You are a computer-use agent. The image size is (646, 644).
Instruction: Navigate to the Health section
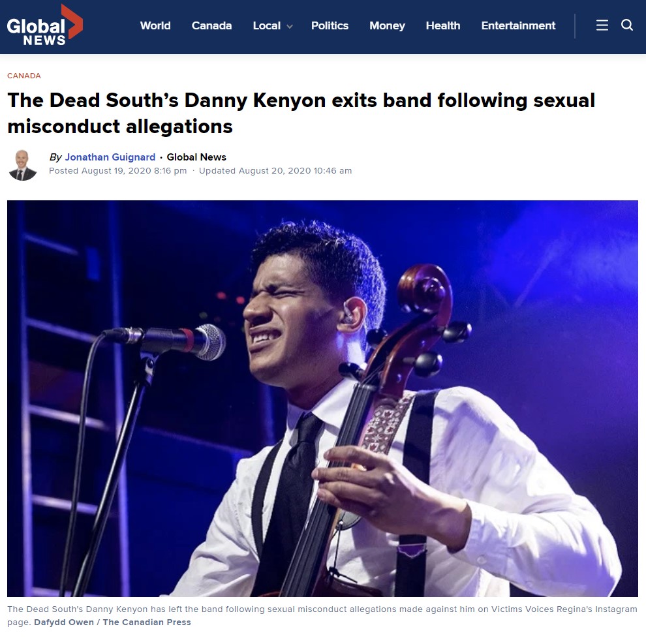click(443, 25)
